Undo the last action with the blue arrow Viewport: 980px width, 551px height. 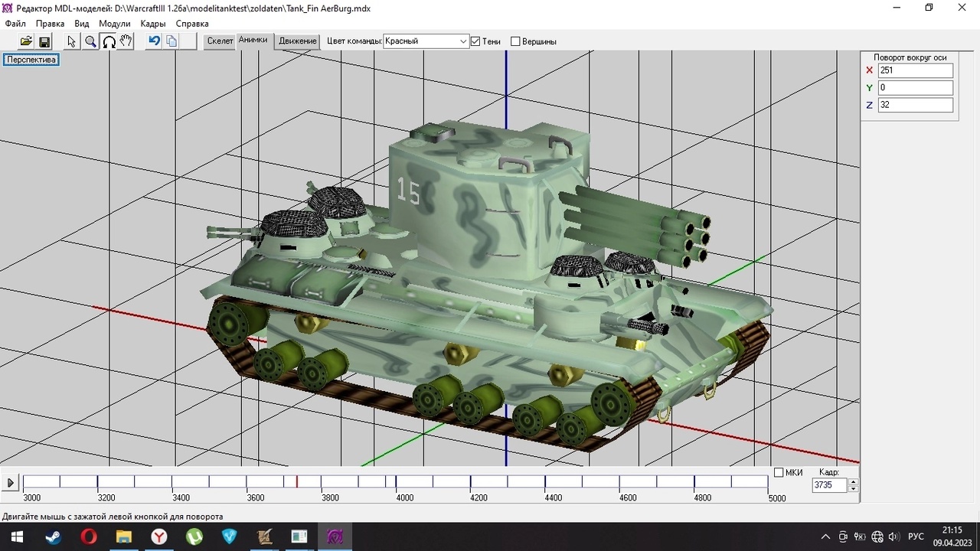154,41
